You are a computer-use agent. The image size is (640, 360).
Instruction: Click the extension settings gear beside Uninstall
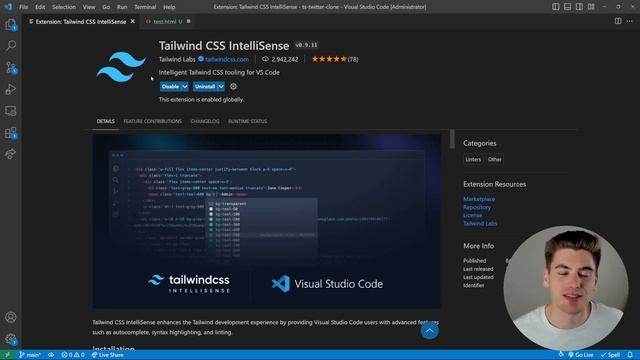(x=233, y=87)
